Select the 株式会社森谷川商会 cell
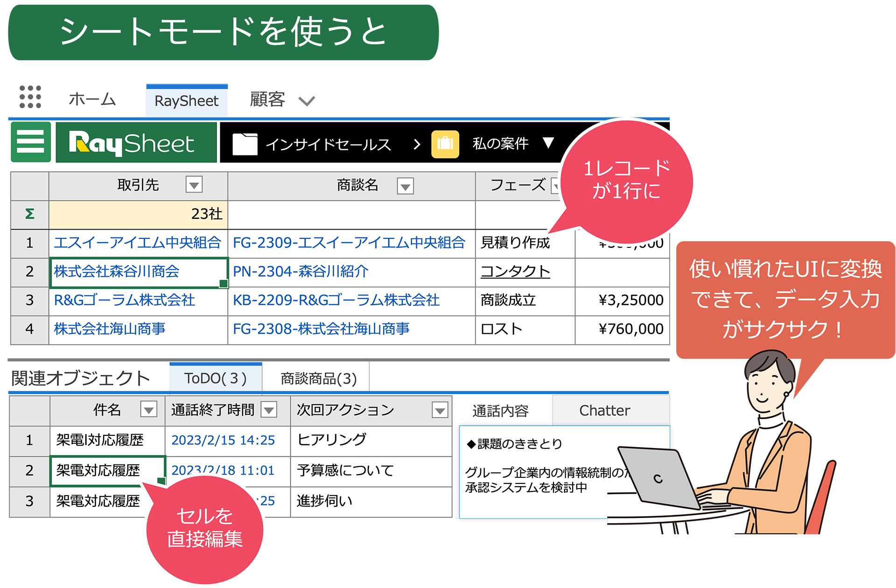The height and width of the screenshot is (588, 896). pyautogui.click(x=139, y=272)
